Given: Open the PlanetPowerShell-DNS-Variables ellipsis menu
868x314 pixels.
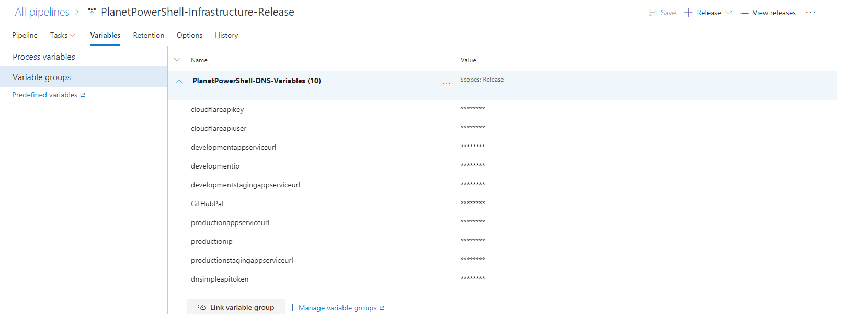Looking at the screenshot, I should pos(447,83).
